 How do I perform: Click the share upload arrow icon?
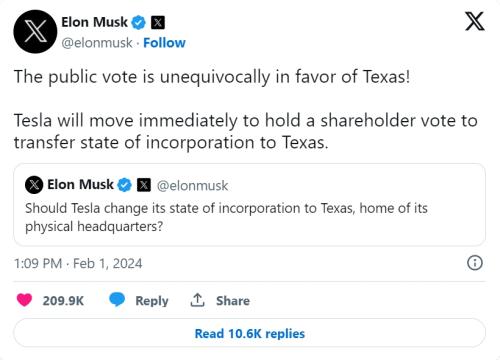pos(197,300)
